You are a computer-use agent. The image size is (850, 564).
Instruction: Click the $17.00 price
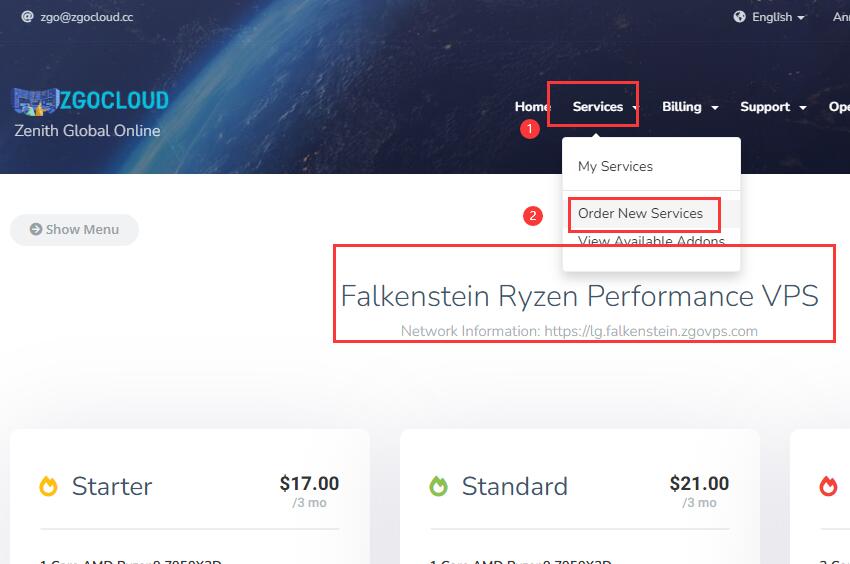click(310, 483)
